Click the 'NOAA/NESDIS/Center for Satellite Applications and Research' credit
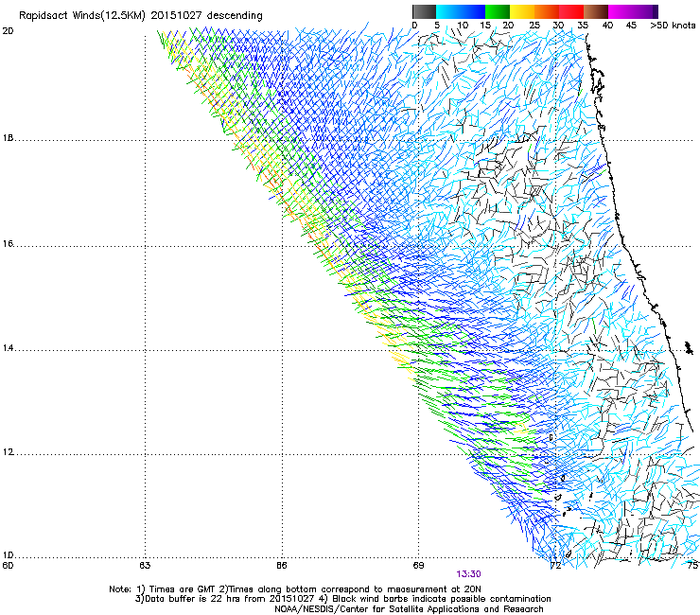The height and width of the screenshot is (615, 700). [409, 609]
